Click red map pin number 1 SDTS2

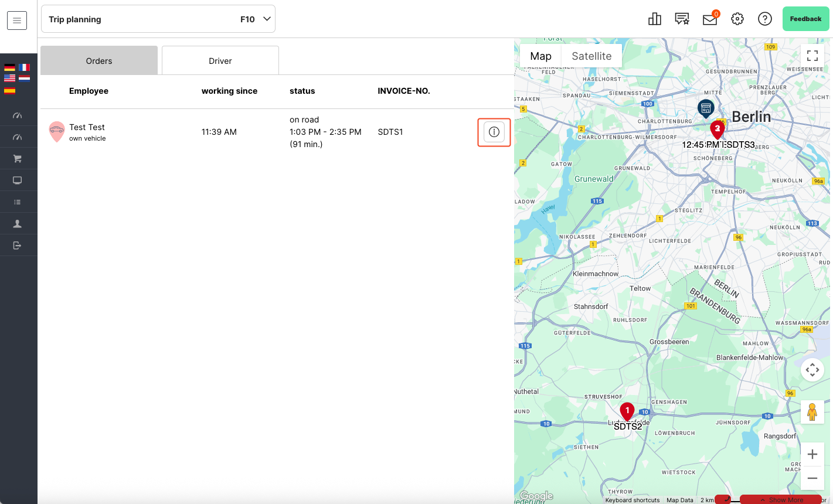627,411
